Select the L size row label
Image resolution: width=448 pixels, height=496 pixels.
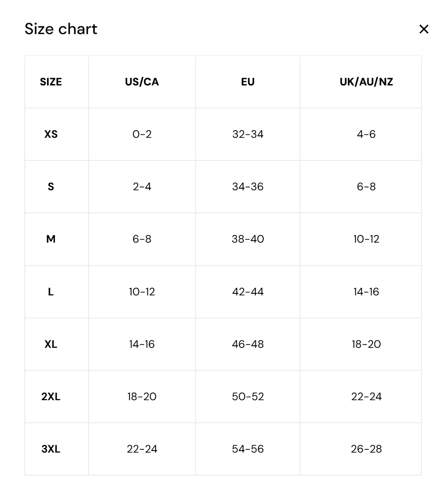(51, 291)
